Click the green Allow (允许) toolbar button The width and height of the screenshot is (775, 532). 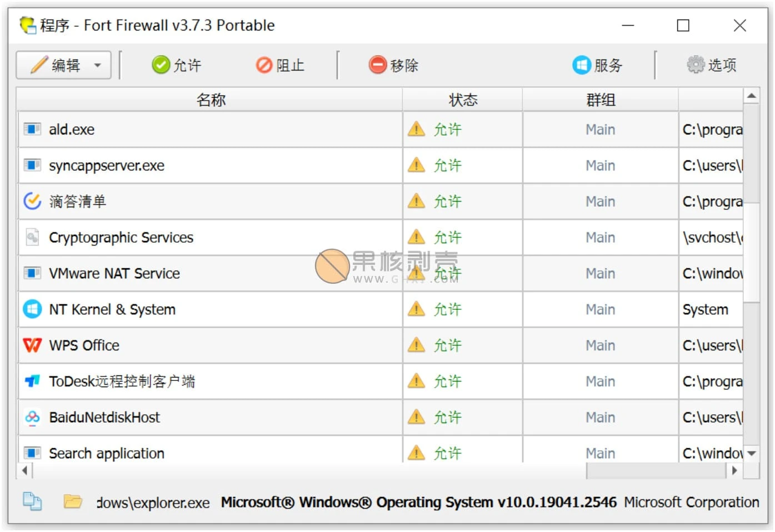pyautogui.click(x=176, y=65)
